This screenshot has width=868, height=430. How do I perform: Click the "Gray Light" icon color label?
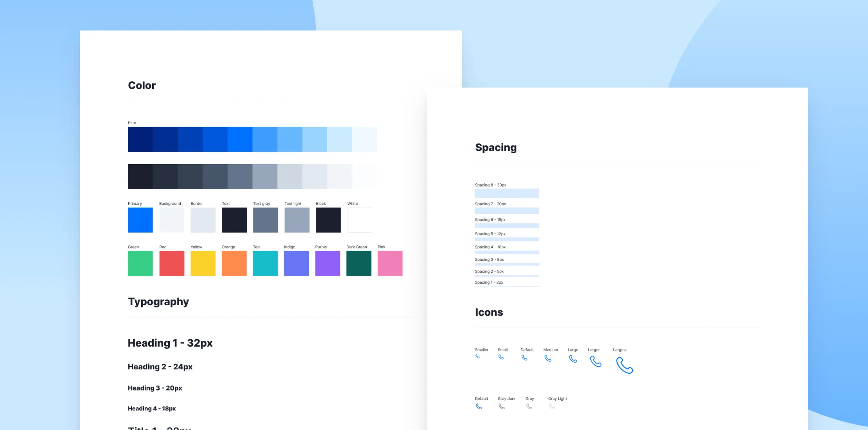click(558, 399)
